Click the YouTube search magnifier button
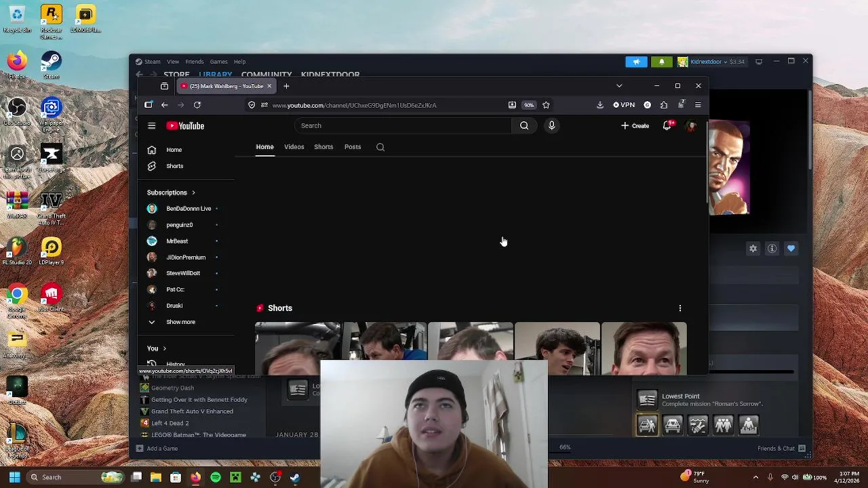Viewport: 868px width, 488px height. point(524,125)
